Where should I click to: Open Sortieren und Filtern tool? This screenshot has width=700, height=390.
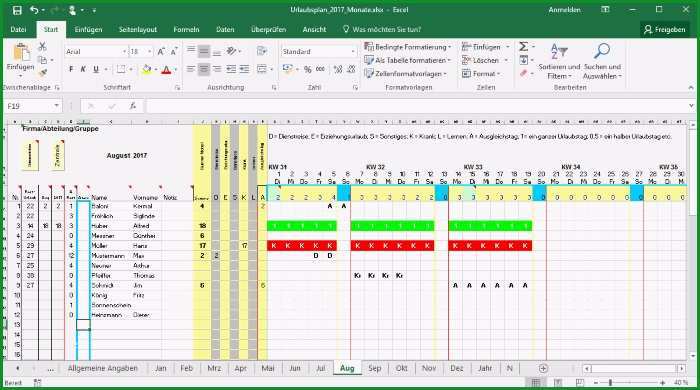pos(559,61)
